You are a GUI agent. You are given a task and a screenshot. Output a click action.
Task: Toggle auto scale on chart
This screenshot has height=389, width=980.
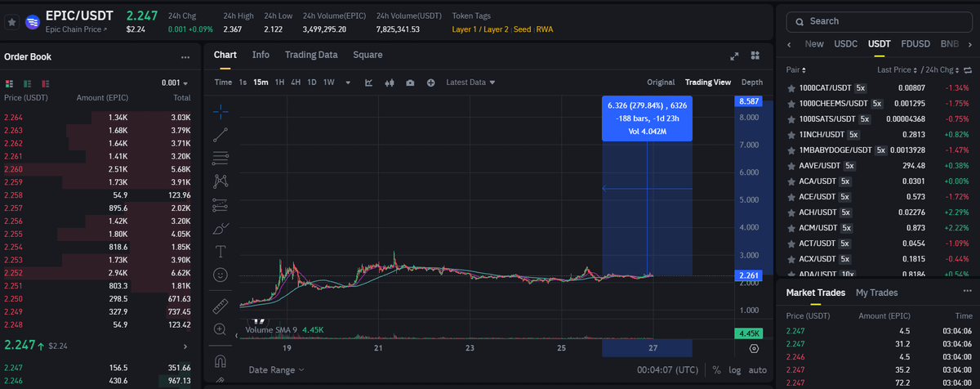pyautogui.click(x=758, y=370)
